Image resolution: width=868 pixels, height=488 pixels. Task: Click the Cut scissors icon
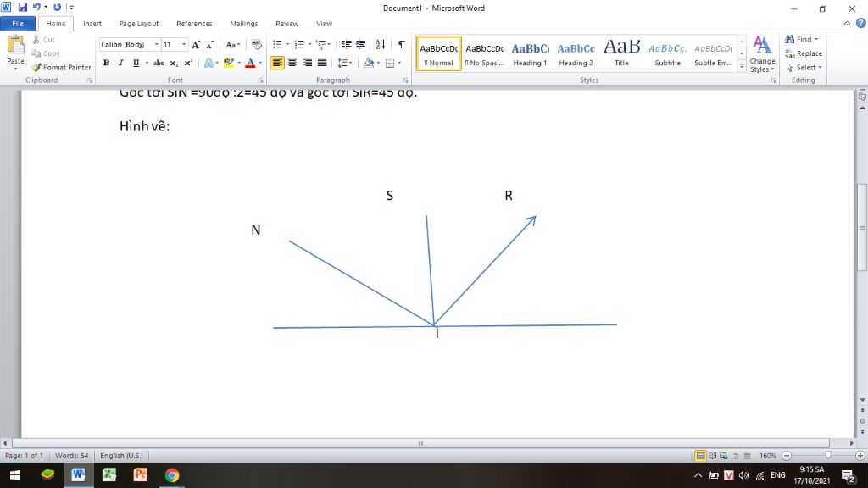pos(36,39)
